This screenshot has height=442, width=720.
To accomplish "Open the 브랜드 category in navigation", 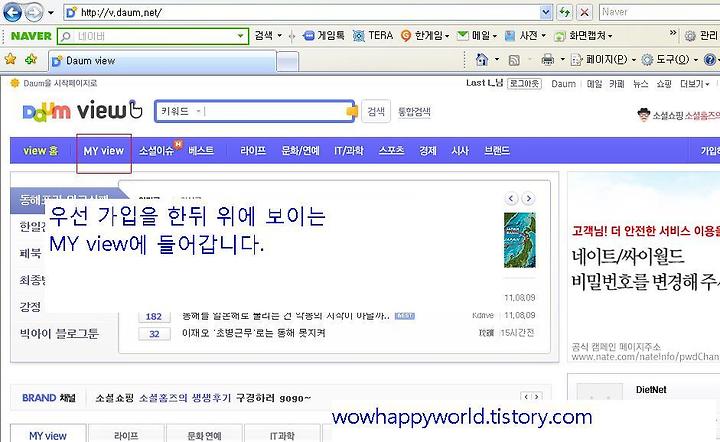I will click(497, 151).
